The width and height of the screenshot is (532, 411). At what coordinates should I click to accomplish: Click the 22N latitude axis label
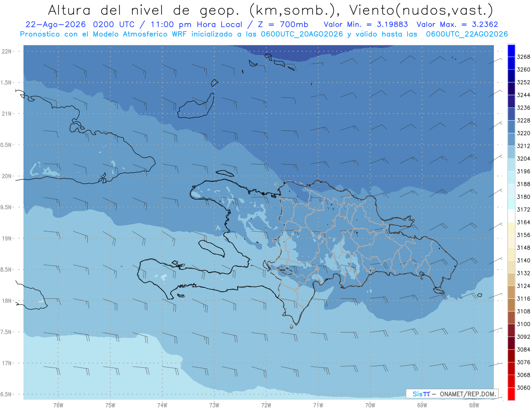point(7,51)
